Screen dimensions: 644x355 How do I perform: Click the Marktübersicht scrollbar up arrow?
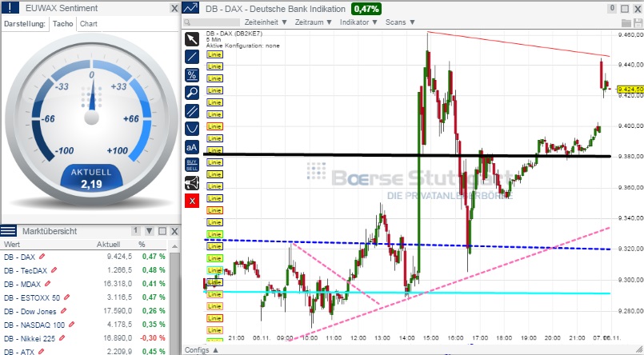(x=174, y=246)
